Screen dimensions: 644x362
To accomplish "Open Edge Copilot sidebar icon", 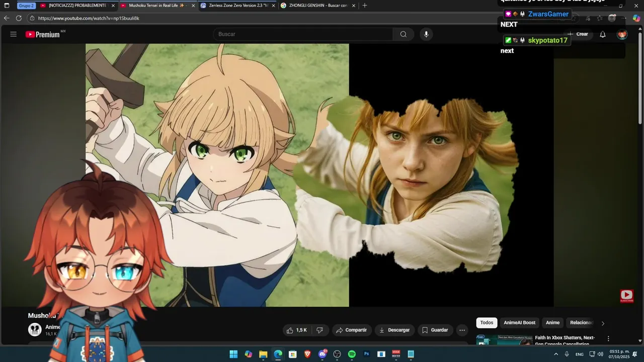I will tap(636, 18).
